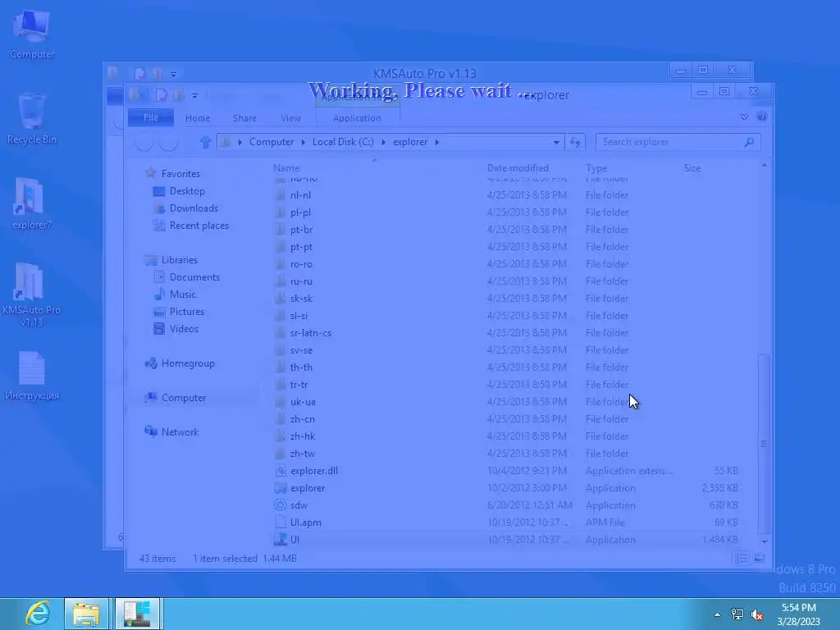Open Explorer help icon
The height and width of the screenshot is (630, 840).
[761, 116]
